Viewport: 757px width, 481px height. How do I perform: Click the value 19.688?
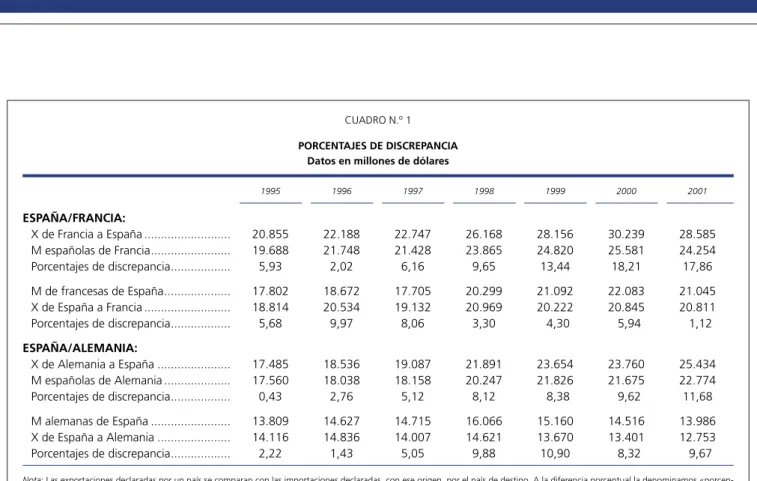point(270,251)
